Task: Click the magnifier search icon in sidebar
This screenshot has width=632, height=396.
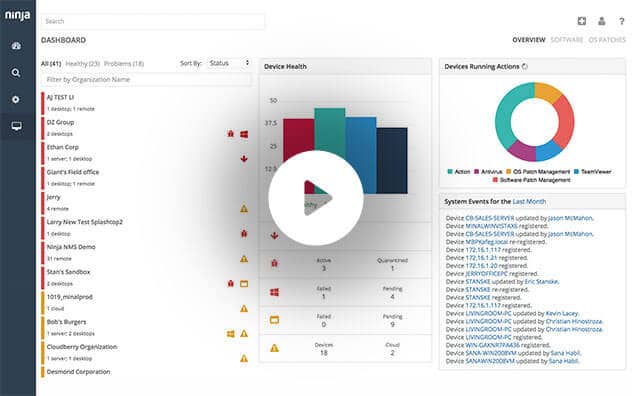Action: click(16, 73)
